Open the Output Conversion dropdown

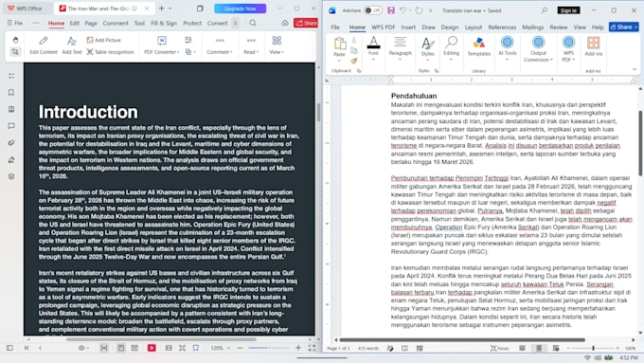coord(538,49)
